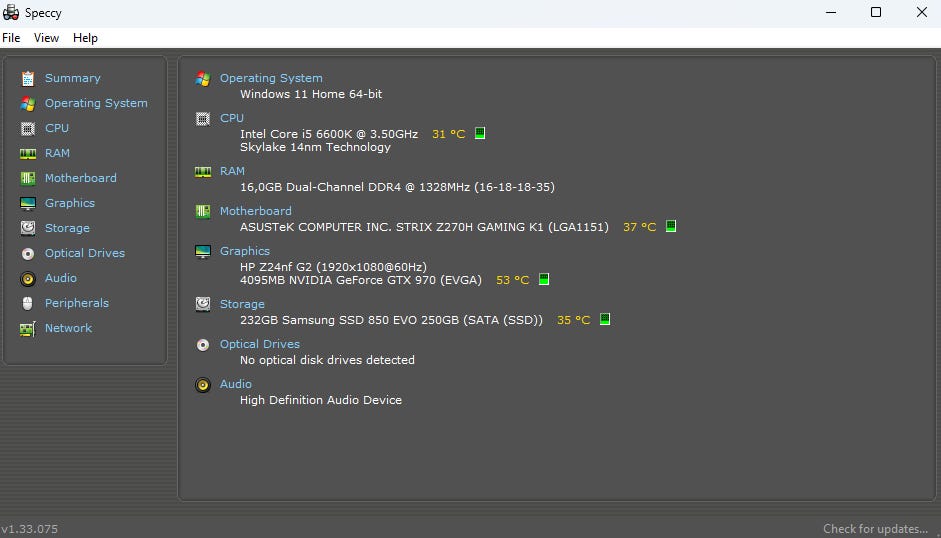The width and height of the screenshot is (941, 538).
Task: Click the RAM heading link in summary
Action: (x=232, y=171)
